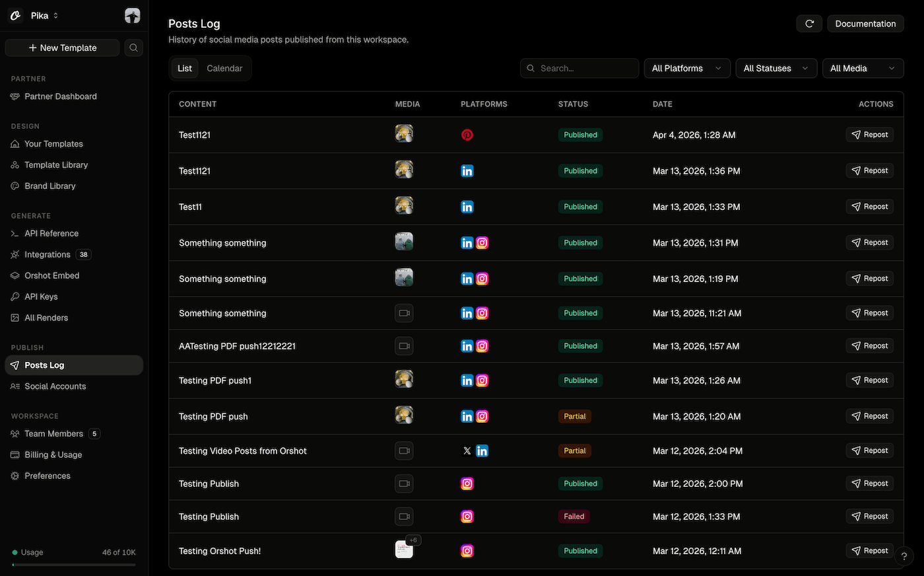Go to Social Accounts in sidebar

coord(55,386)
